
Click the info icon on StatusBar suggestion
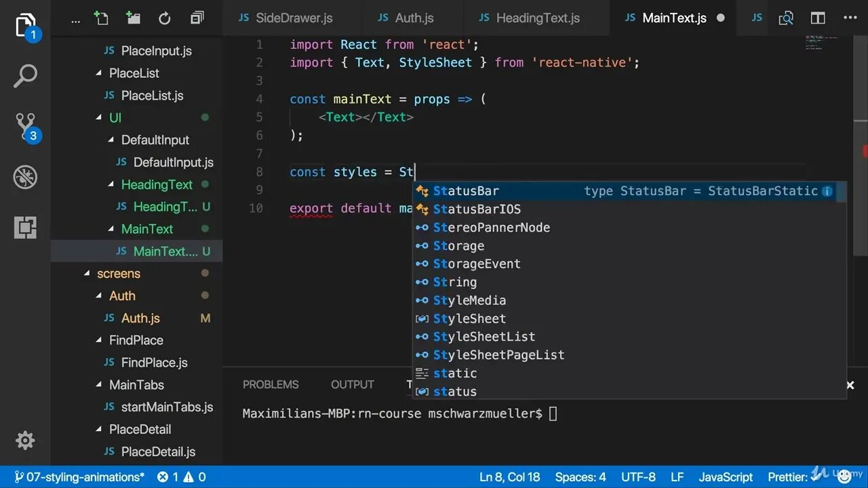[x=827, y=191]
